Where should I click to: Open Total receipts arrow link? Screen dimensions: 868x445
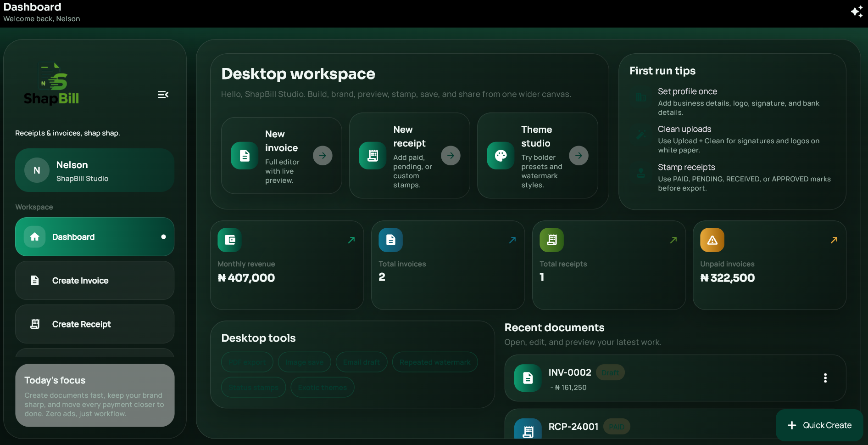pyautogui.click(x=673, y=240)
